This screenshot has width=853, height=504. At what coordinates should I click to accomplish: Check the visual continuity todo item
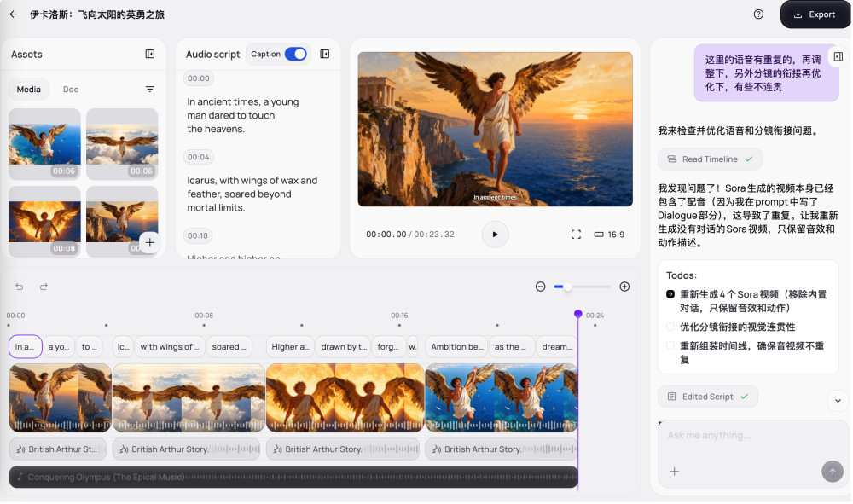click(x=670, y=327)
